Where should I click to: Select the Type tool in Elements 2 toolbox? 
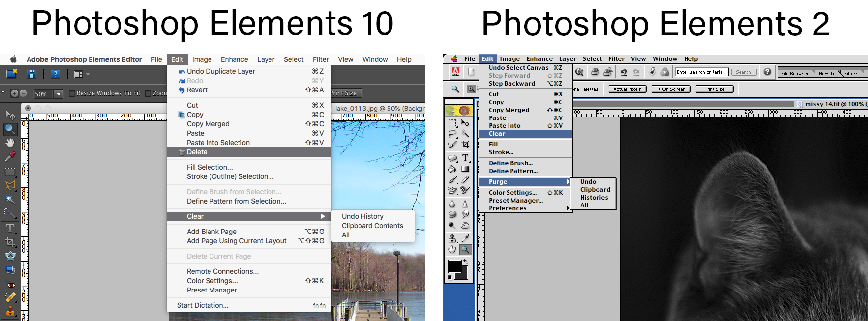[x=465, y=157]
